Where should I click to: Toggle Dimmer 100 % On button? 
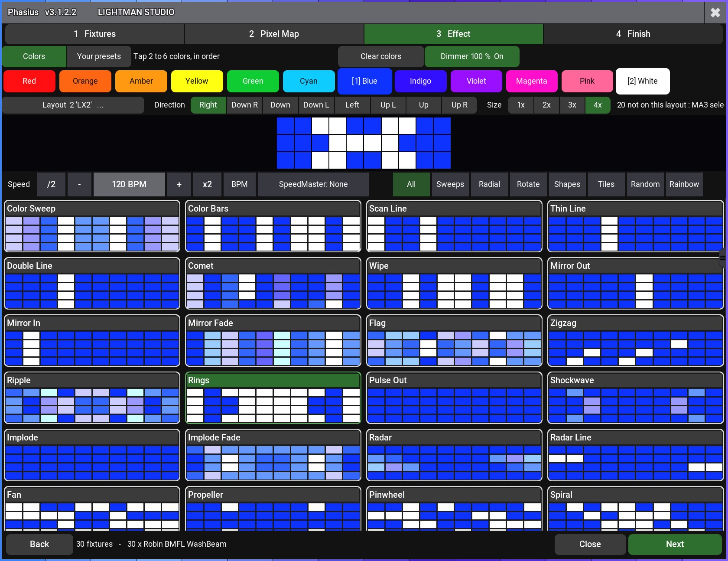[472, 56]
